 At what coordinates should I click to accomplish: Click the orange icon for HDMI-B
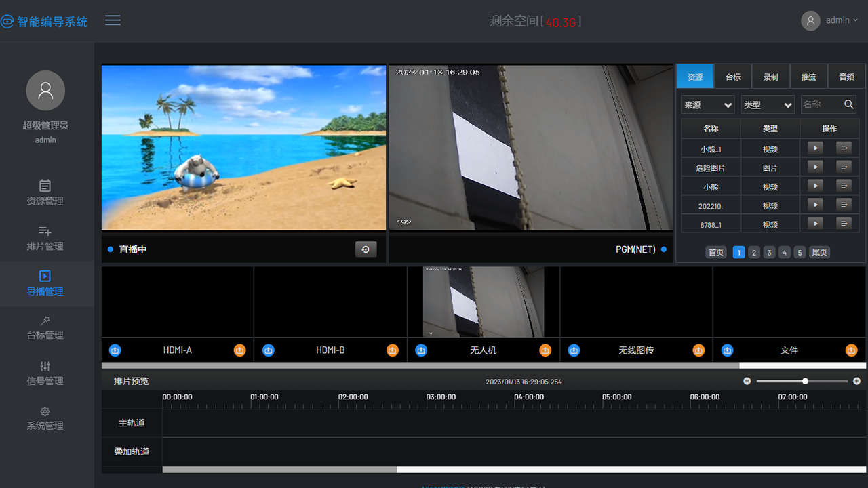click(393, 350)
